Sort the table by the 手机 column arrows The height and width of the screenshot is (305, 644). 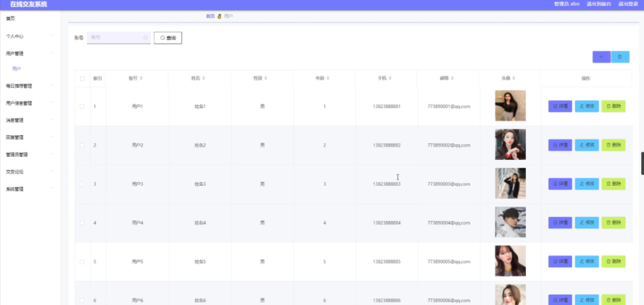click(x=390, y=78)
